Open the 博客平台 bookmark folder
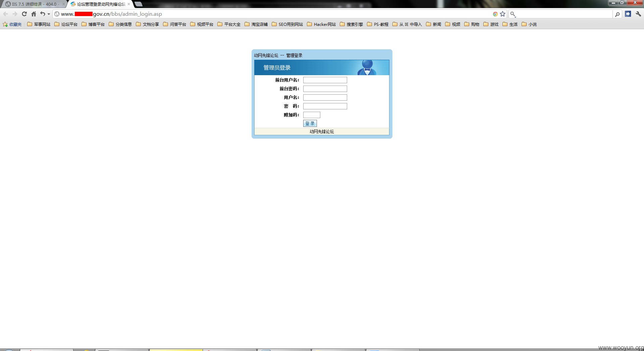644x351 pixels. point(93,24)
